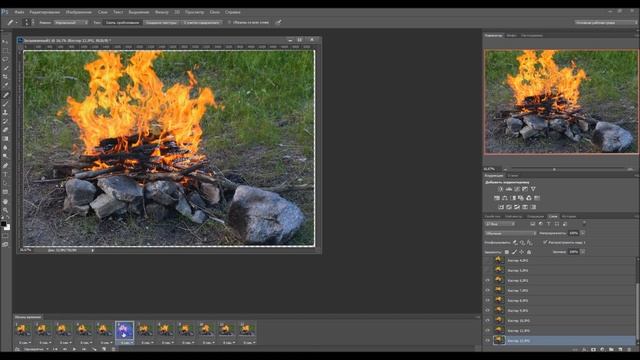Select the Crop tool
This screenshot has height=360, width=640.
tap(5, 77)
